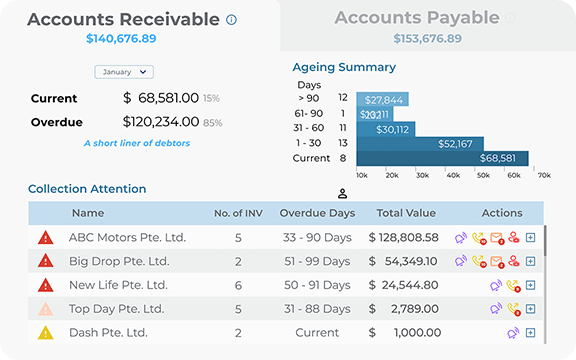Click the $68,581 Current ageing bar
The height and width of the screenshot is (360, 576).
coord(442,158)
